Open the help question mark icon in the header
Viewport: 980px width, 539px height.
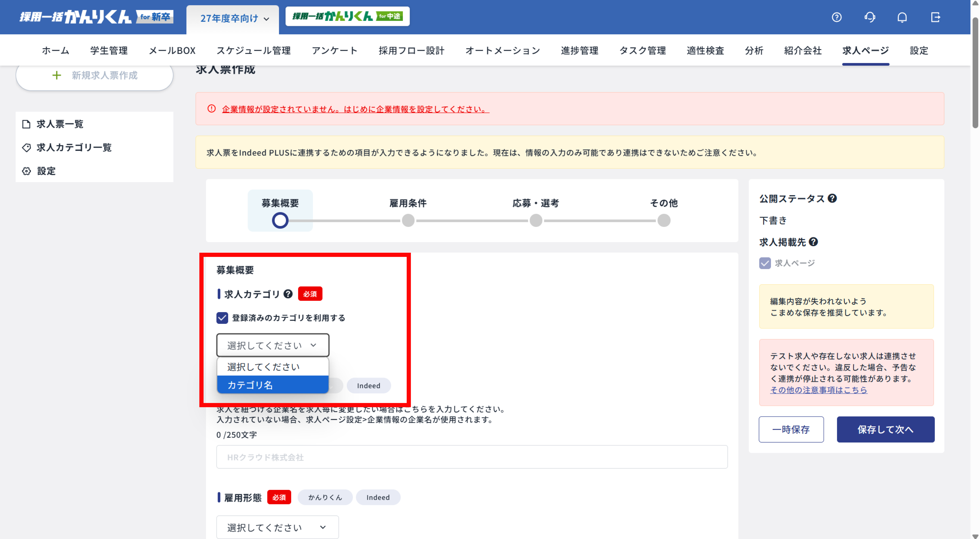coord(837,17)
